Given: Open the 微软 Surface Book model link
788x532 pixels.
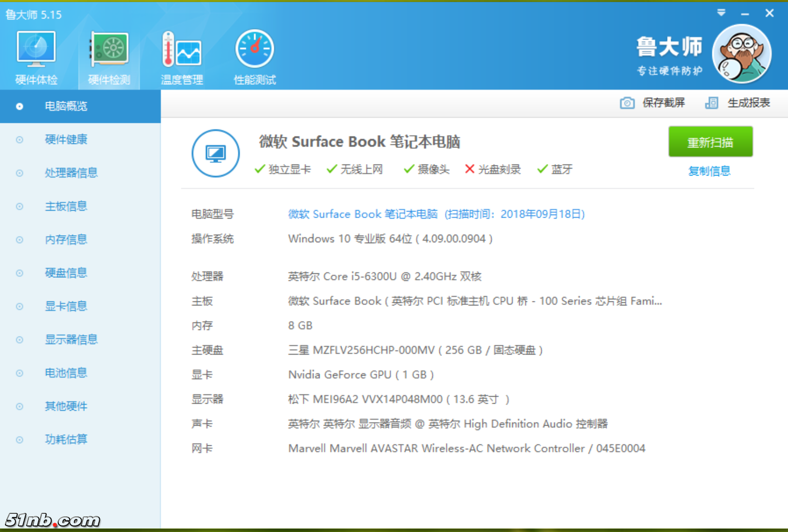Looking at the screenshot, I should (363, 214).
